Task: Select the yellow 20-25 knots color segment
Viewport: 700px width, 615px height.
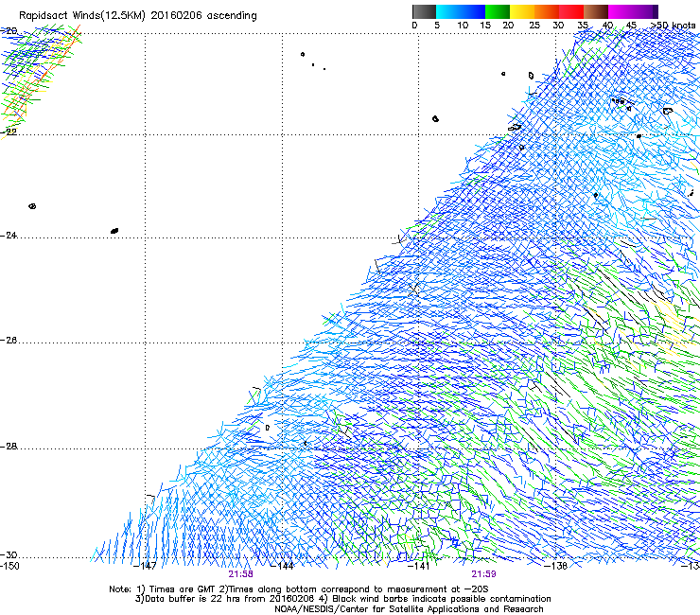Action: 522,11
